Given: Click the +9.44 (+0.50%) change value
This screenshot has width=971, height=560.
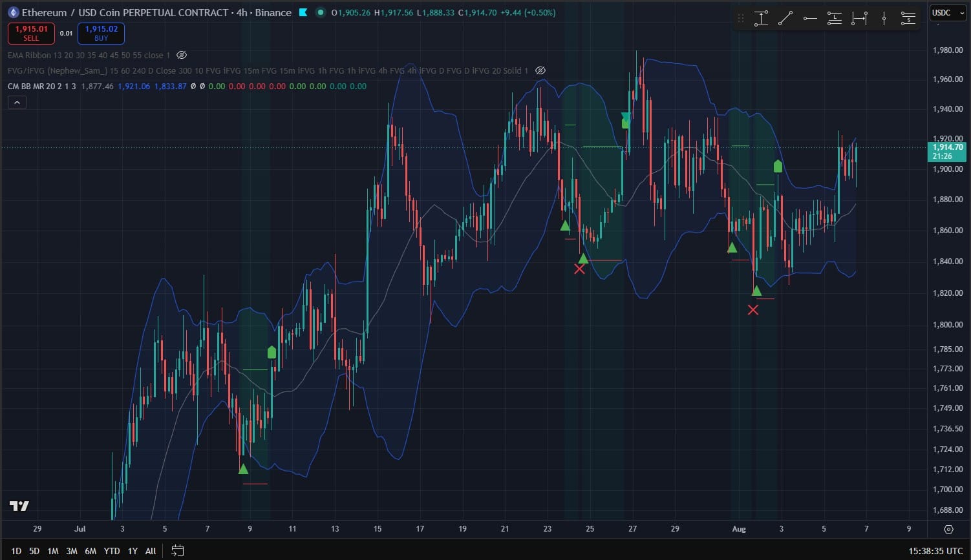Looking at the screenshot, I should pos(528,12).
